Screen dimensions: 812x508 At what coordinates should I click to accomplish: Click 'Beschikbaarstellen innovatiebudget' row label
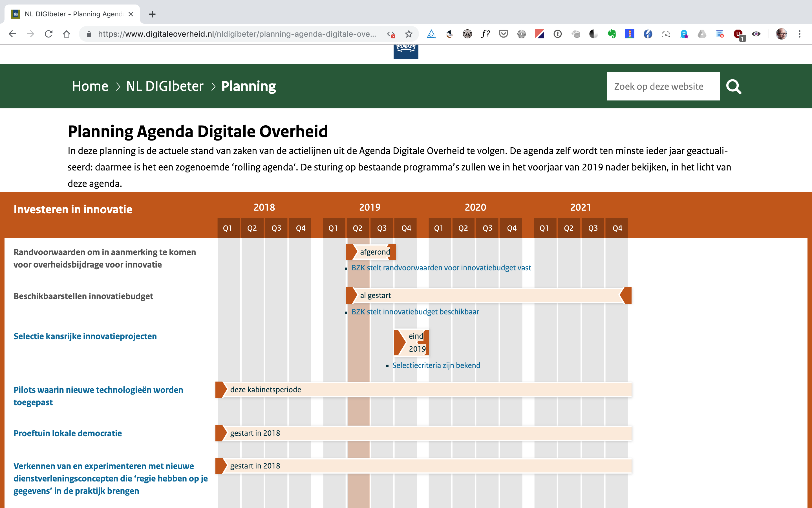(x=83, y=296)
